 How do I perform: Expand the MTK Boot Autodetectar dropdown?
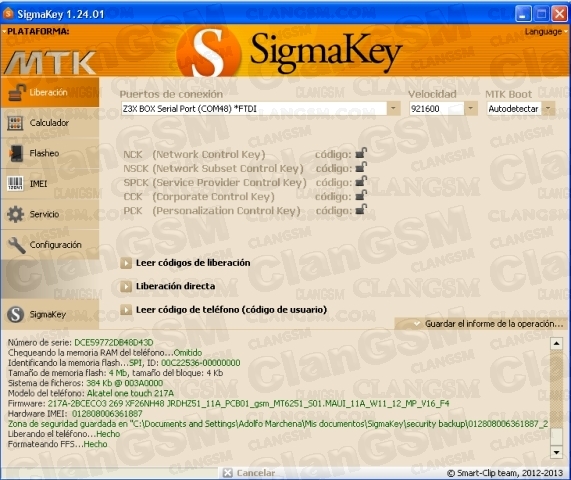pos(548,109)
